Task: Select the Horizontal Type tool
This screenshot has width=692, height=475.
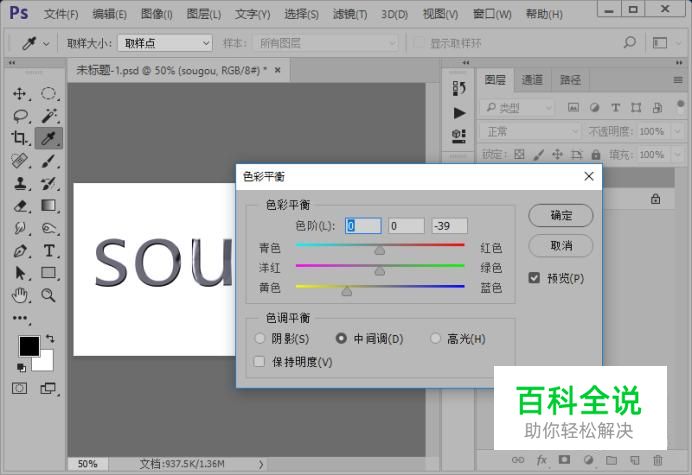Action: pyautogui.click(x=49, y=251)
